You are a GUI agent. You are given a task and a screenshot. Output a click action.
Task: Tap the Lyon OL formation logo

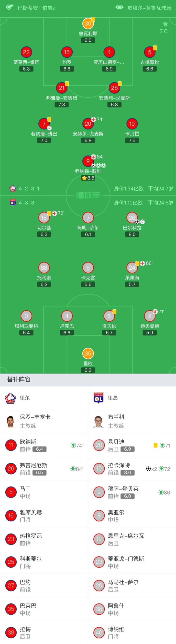(13, 202)
